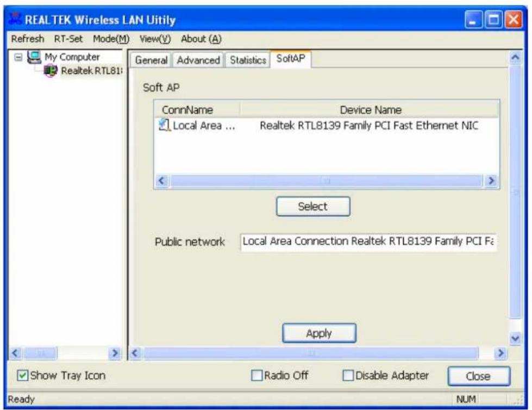Minimize the REALTEK Wireless LAN window
Screen dimensions: 532x410
pos(474,20)
